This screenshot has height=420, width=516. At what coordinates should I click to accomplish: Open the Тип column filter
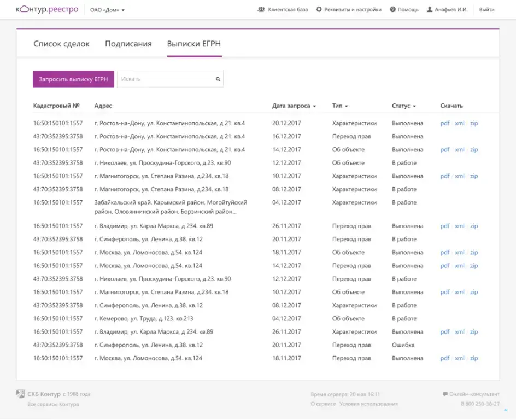tap(340, 106)
